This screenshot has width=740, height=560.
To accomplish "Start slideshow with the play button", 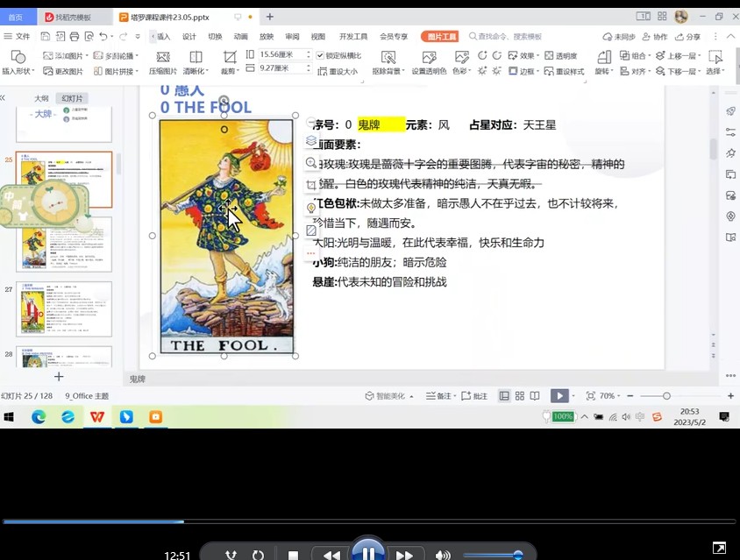I will (x=559, y=395).
